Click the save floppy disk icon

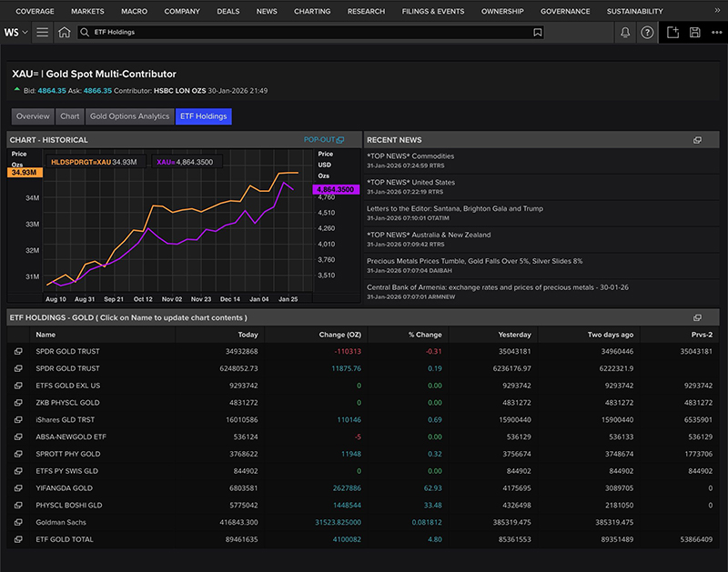pos(695,32)
